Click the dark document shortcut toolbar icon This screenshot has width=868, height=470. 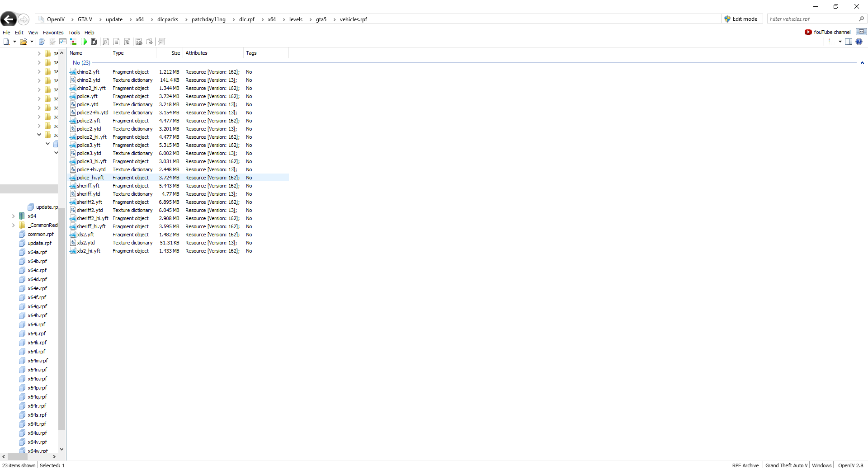(94, 42)
